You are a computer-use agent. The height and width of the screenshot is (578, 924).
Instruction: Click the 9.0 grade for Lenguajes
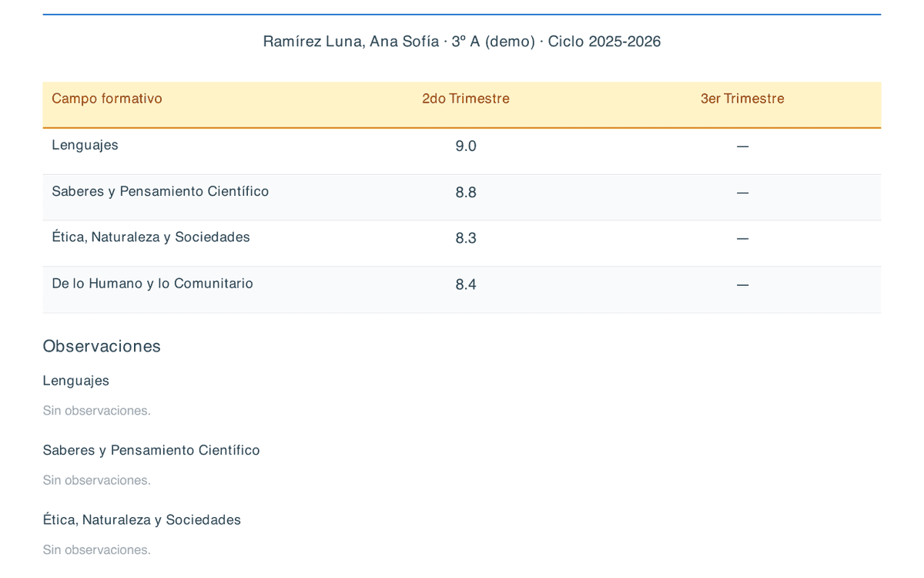tap(466, 146)
